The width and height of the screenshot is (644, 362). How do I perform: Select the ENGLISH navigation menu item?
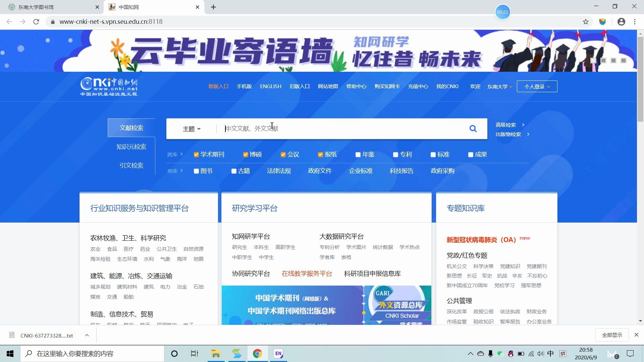[x=270, y=86]
